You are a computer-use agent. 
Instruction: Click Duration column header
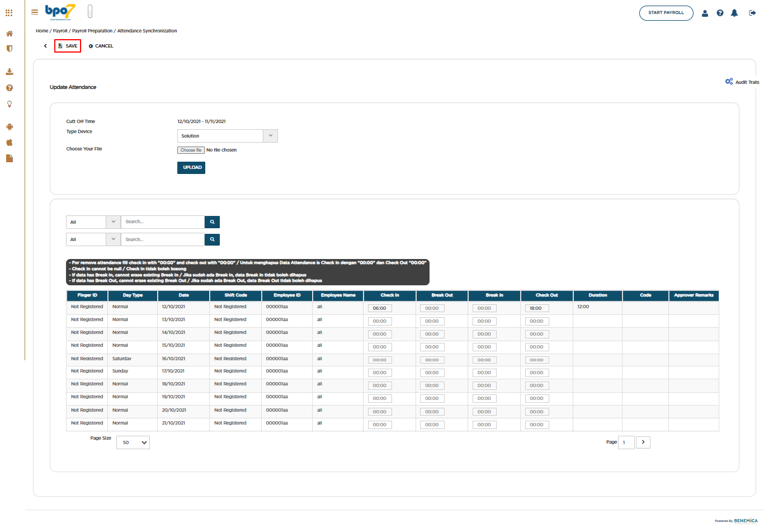(x=598, y=295)
